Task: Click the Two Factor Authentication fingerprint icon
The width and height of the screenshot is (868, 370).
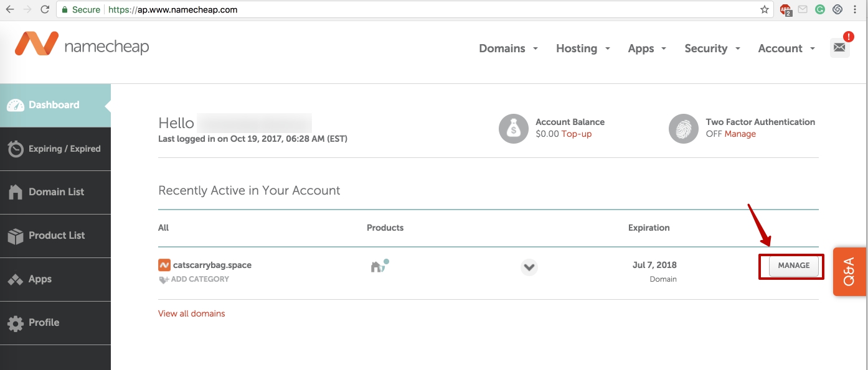Action: tap(684, 129)
